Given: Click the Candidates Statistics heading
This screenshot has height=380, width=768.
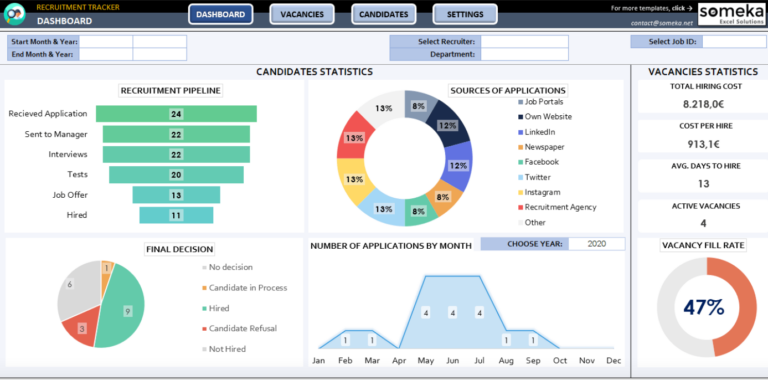Looking at the screenshot, I should tap(314, 72).
